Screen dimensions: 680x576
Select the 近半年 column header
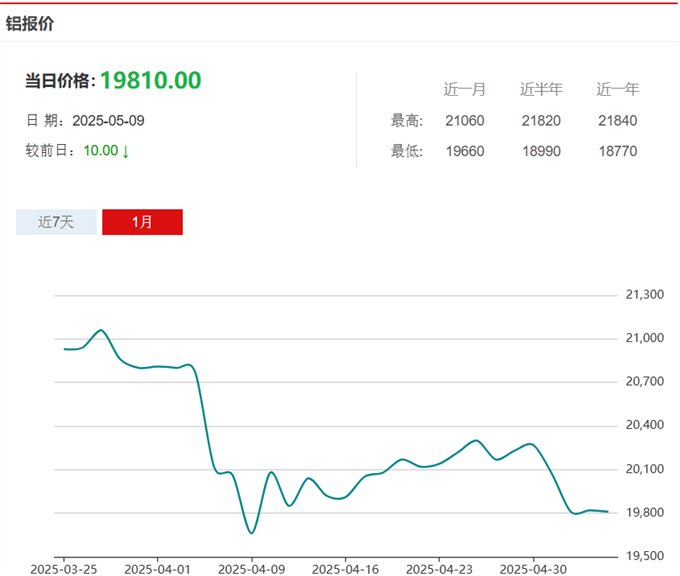pos(541,89)
